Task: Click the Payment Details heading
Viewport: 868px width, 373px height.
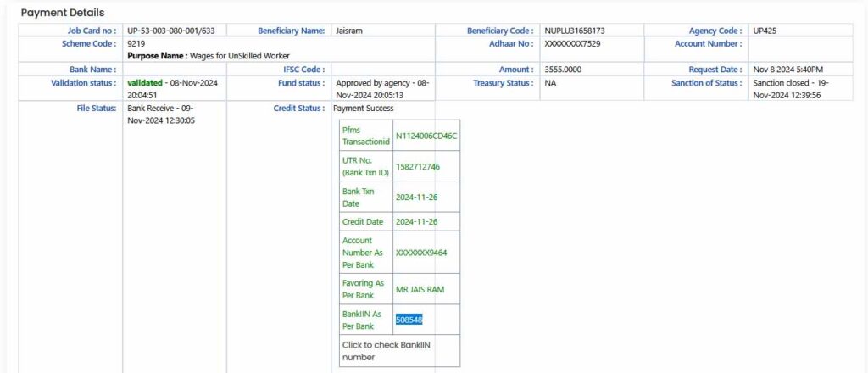Action: [63, 13]
